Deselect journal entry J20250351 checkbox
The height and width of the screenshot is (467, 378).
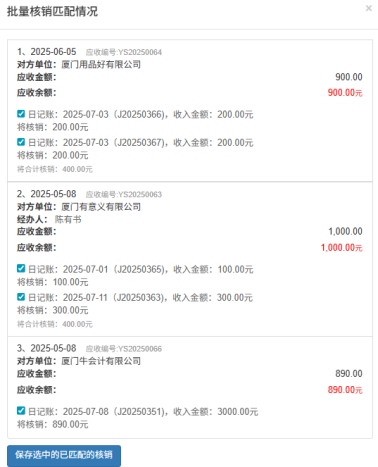point(21,411)
